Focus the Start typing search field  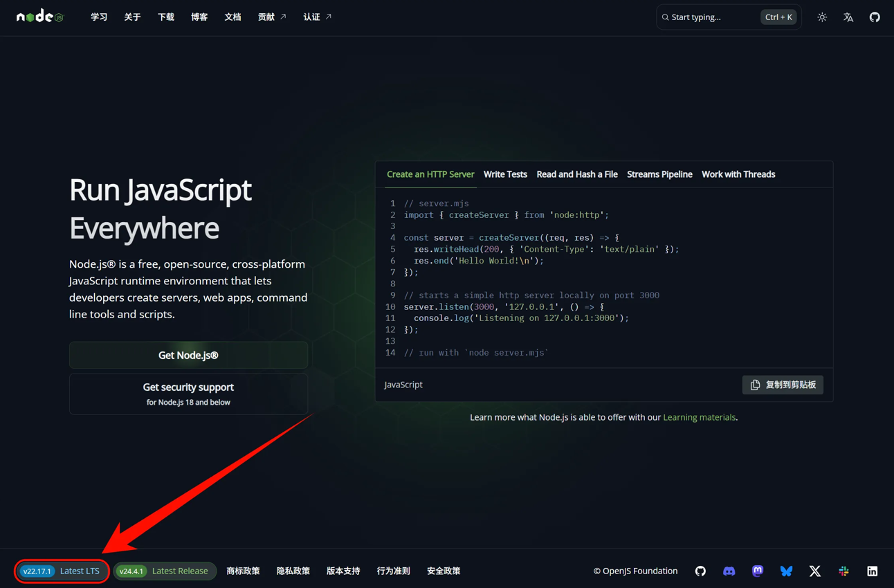(729, 17)
